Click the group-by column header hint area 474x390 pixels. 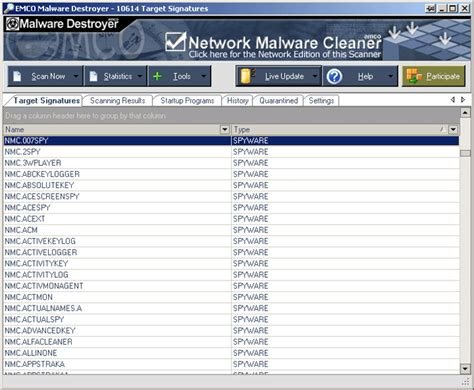[231, 116]
